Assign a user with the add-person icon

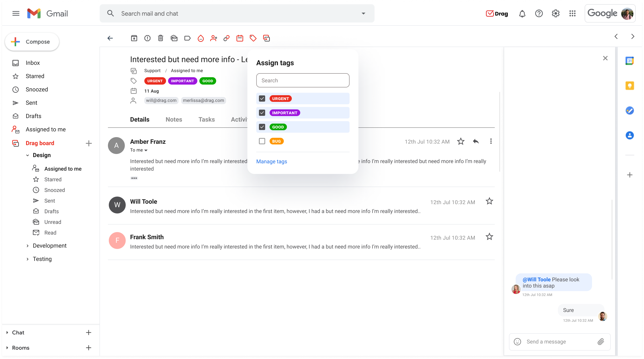(213, 38)
